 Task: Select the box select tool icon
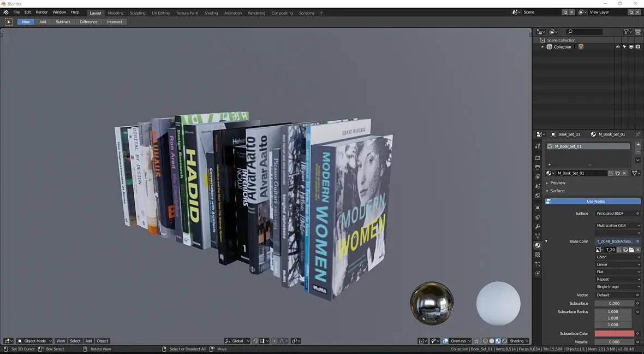[x=9, y=22]
